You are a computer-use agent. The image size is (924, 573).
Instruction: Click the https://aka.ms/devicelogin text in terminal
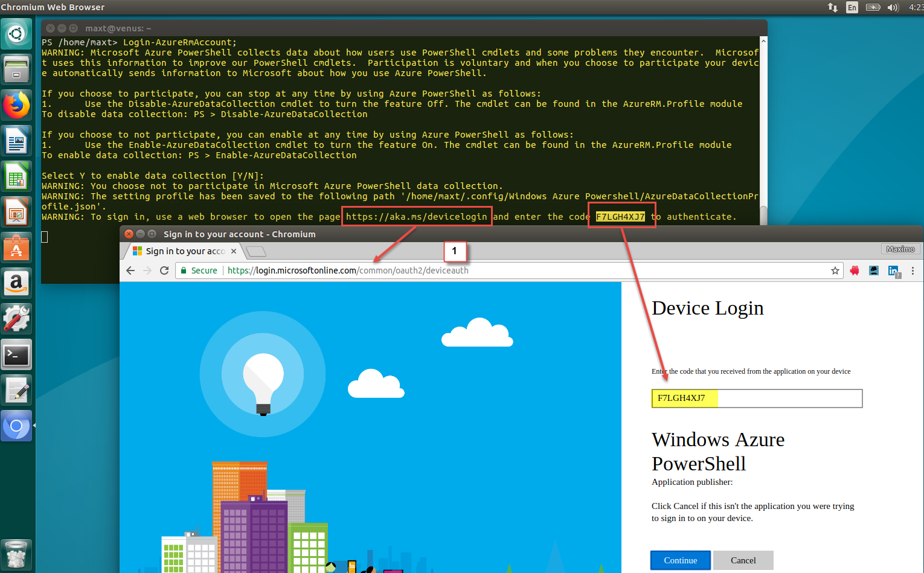pos(417,217)
